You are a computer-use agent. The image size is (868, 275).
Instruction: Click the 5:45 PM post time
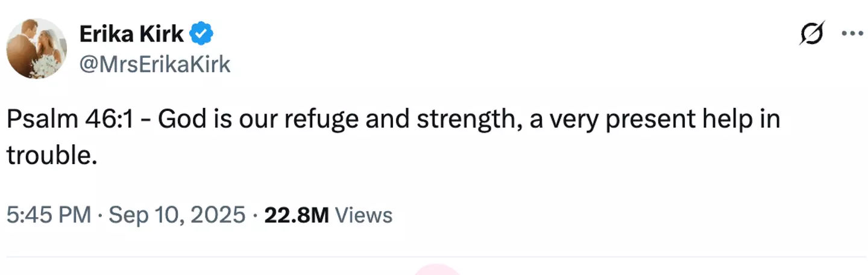pyautogui.click(x=49, y=215)
